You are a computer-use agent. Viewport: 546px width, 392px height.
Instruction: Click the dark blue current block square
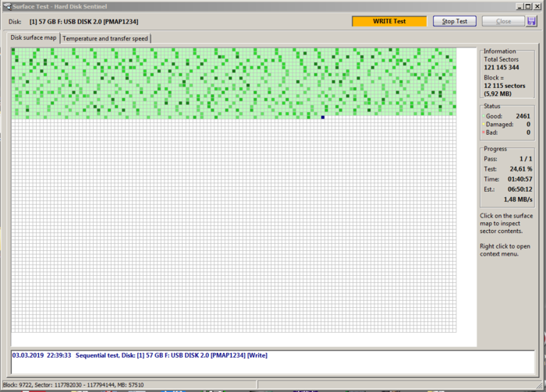[x=323, y=117]
